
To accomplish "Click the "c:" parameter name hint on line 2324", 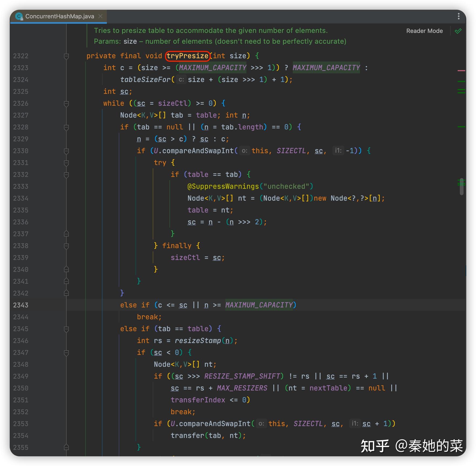I will (x=181, y=80).
